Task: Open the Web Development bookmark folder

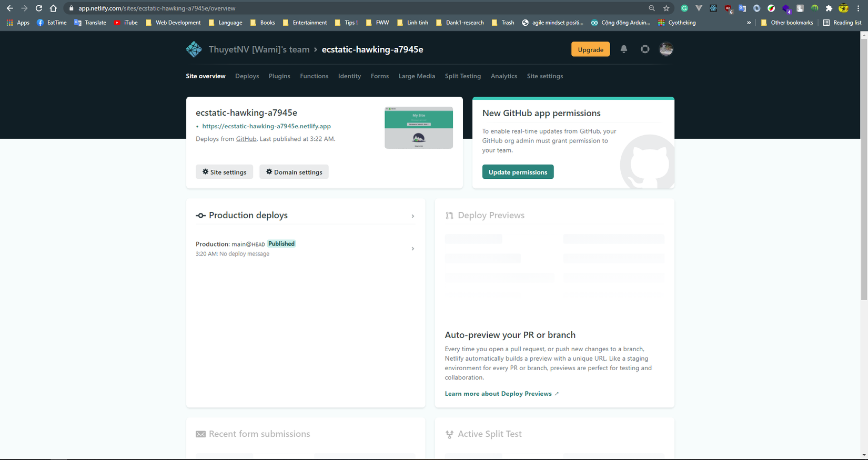Action: coord(173,23)
